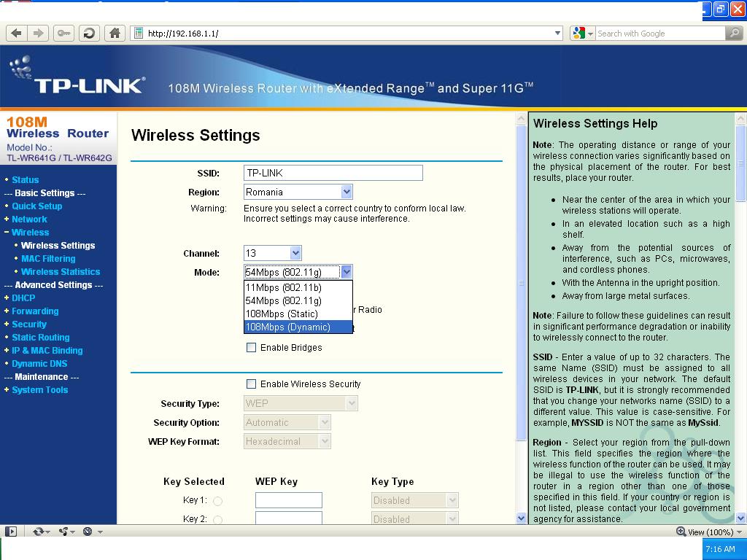Click into the SSID field containing TP-LINK
Screen dimensions: 747x560
(333, 173)
